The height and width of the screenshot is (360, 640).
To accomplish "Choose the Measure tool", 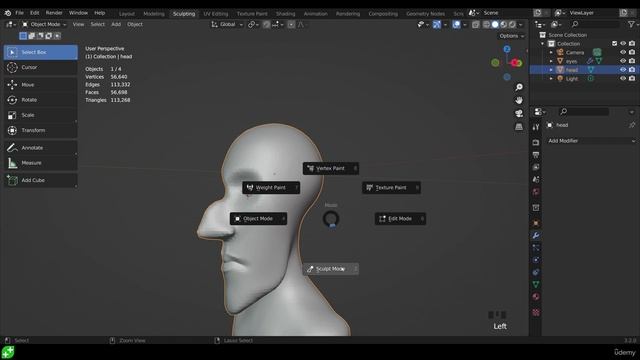I will click(x=40, y=163).
